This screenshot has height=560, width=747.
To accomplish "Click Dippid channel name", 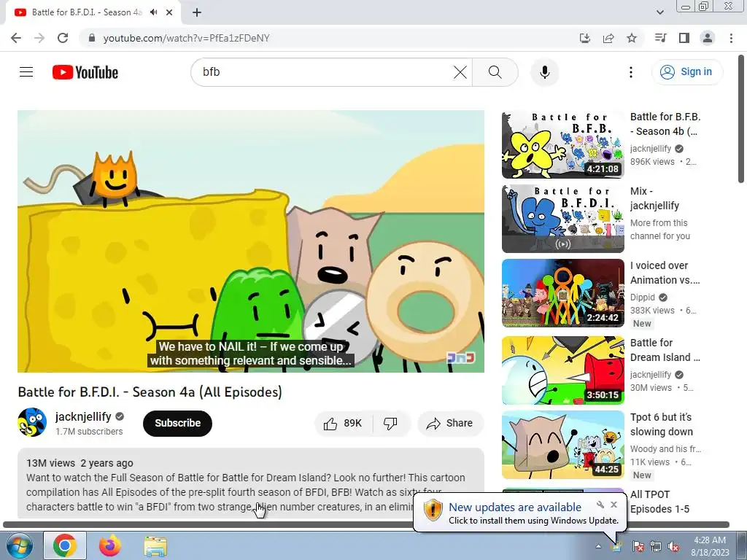I will point(643,297).
